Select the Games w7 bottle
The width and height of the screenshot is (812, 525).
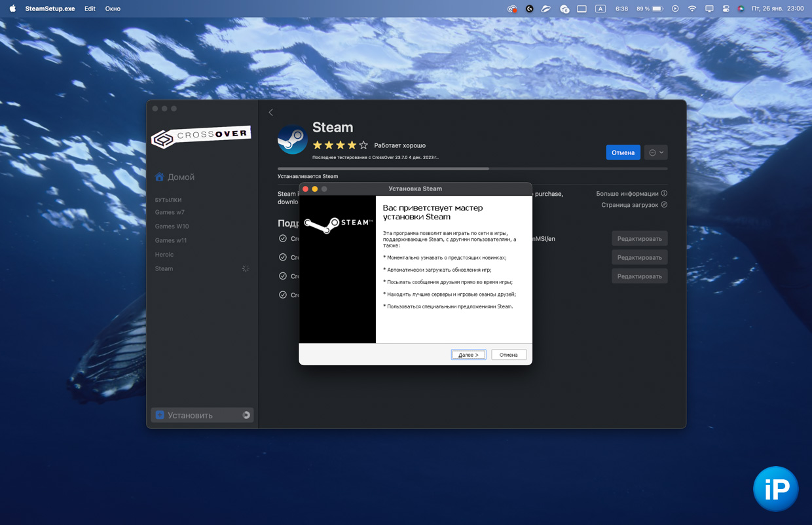pyautogui.click(x=170, y=212)
